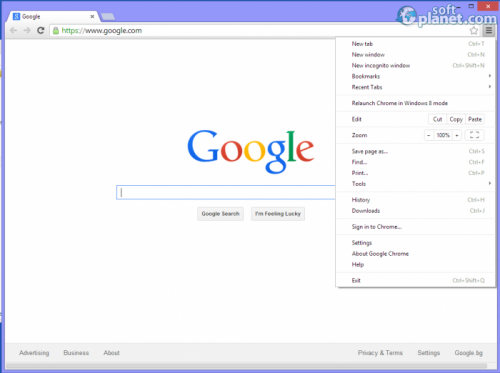Open the Business footer link
Viewport: 500px width, 373px height.
tap(76, 353)
